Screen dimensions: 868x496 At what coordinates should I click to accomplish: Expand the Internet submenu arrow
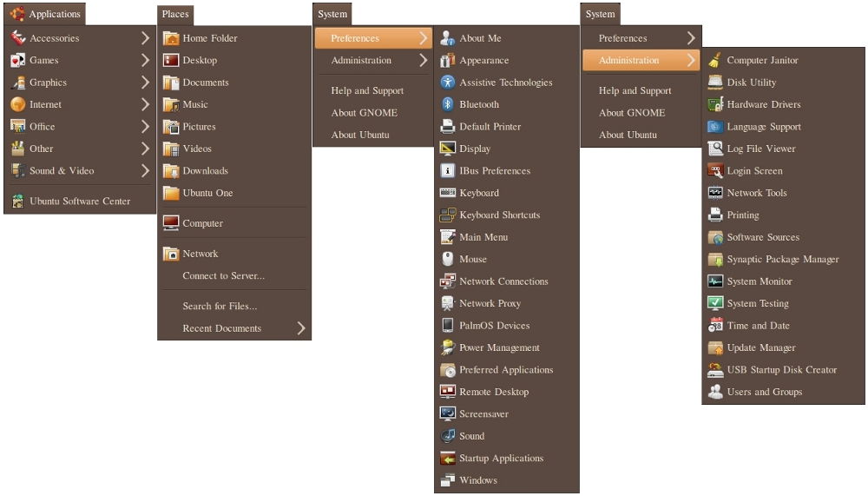145,104
